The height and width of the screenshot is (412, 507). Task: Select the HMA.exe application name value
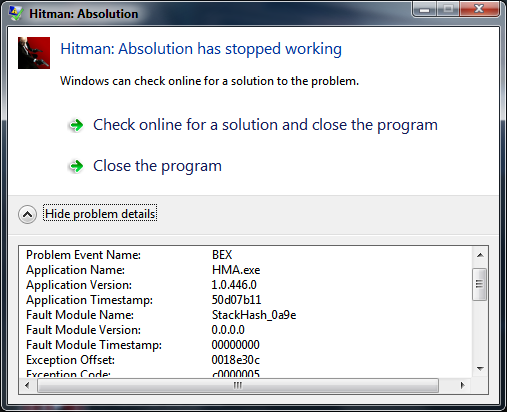[x=236, y=270]
